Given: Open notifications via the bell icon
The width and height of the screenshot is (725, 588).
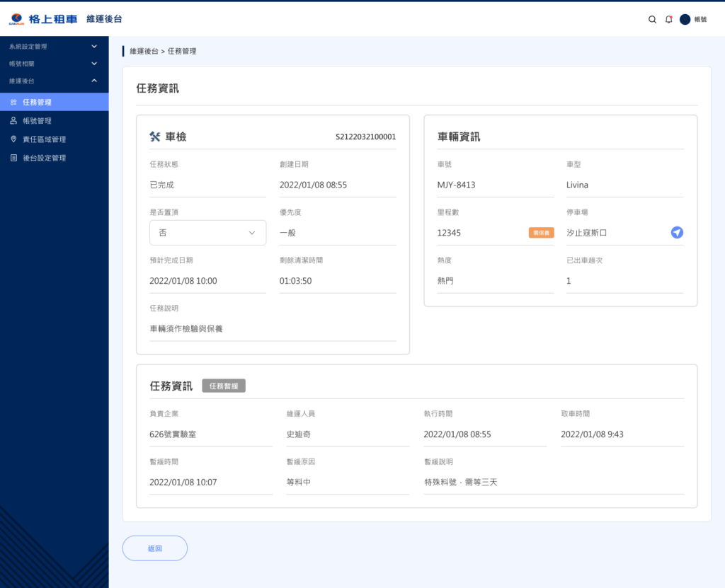Looking at the screenshot, I should click(668, 20).
